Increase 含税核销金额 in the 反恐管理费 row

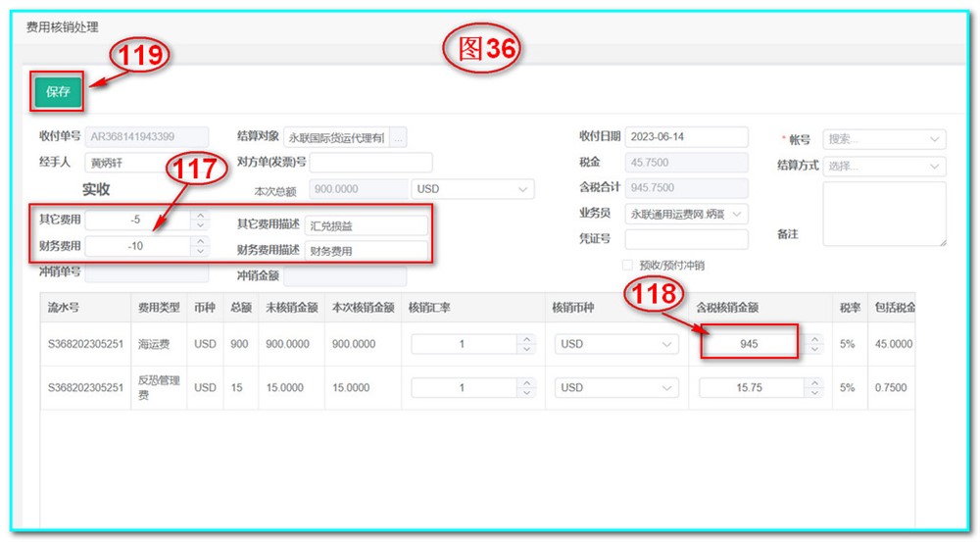[x=814, y=382]
